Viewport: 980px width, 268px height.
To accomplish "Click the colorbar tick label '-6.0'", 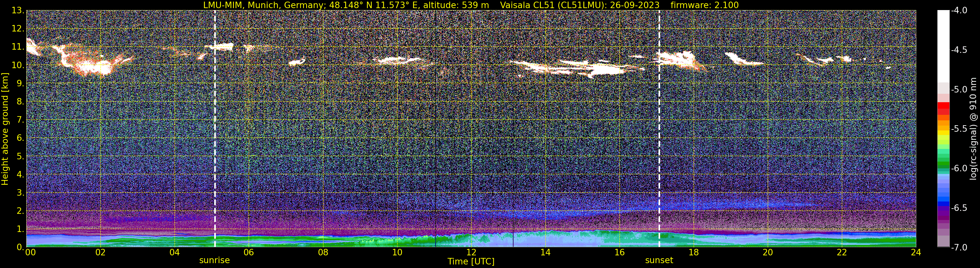I will coord(959,168).
